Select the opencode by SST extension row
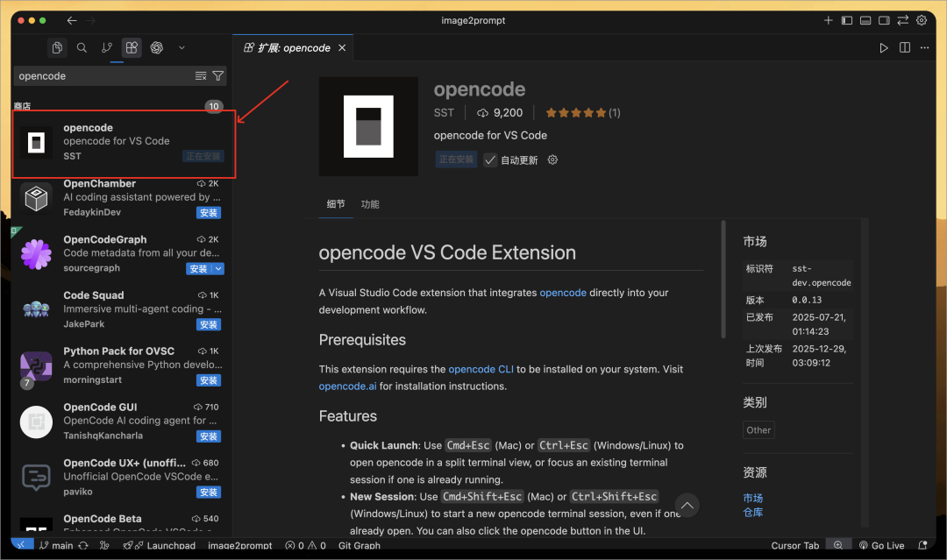 (x=124, y=144)
